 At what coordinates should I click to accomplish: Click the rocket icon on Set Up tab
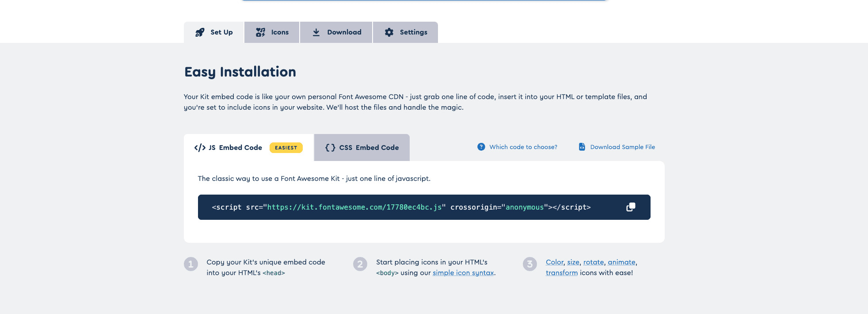pyautogui.click(x=200, y=32)
